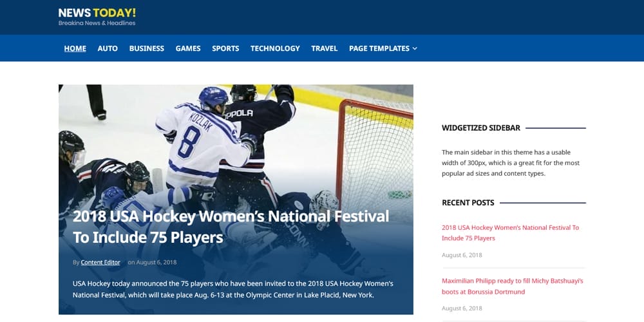
Task: Open the Content Editor author link
Action: click(100, 263)
